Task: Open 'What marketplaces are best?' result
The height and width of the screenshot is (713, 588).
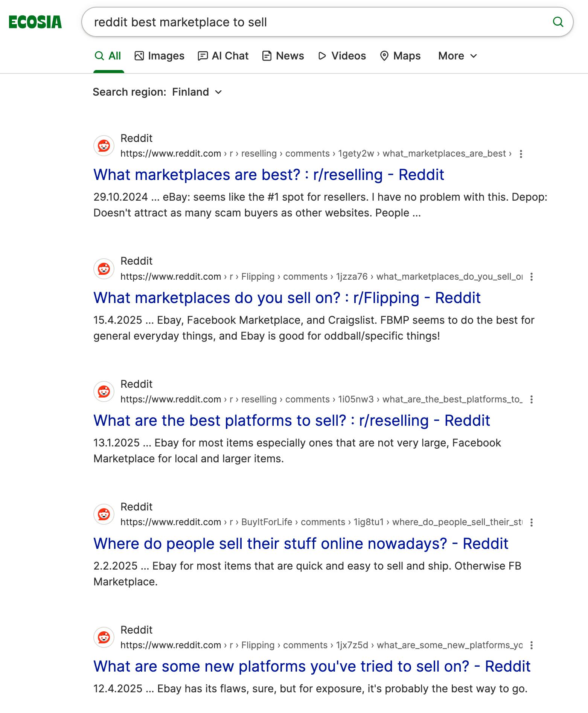Action: pyautogui.click(x=269, y=174)
